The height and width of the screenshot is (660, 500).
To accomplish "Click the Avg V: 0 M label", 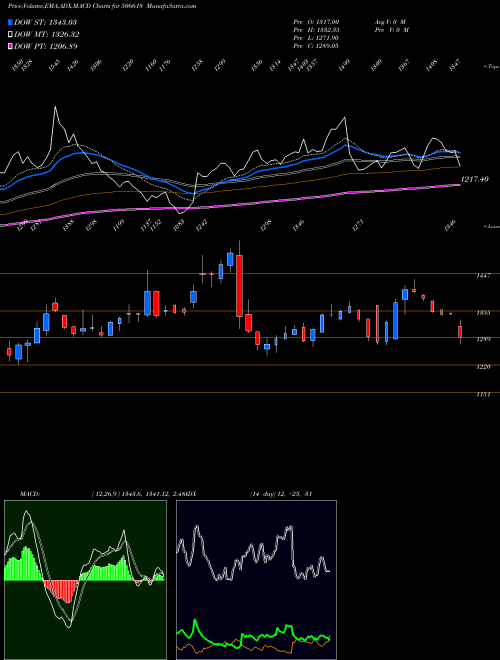I will point(390,22).
